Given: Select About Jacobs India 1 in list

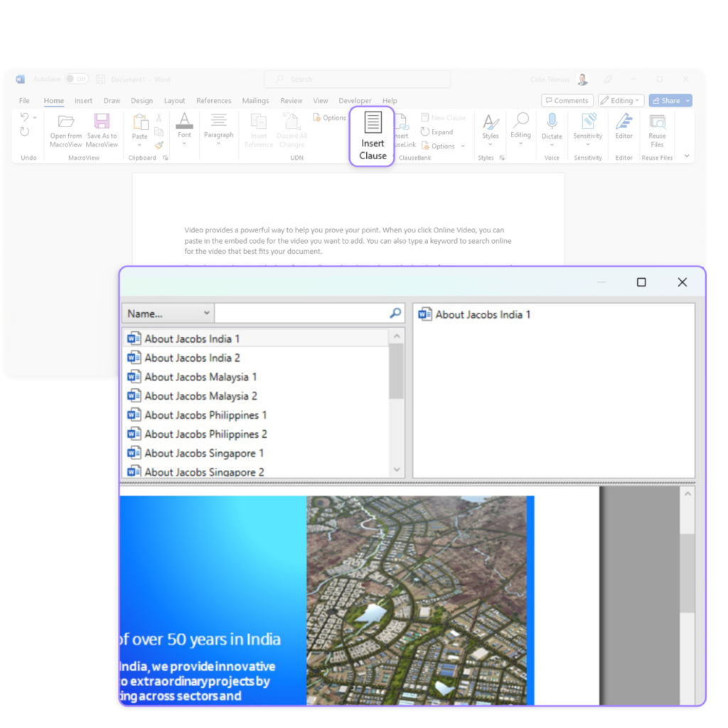Looking at the screenshot, I should [x=256, y=338].
